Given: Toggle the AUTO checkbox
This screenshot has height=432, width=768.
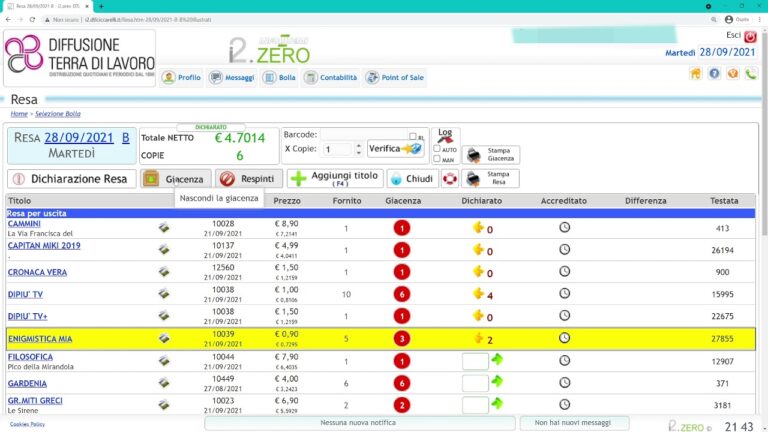Looking at the screenshot, I should (437, 148).
